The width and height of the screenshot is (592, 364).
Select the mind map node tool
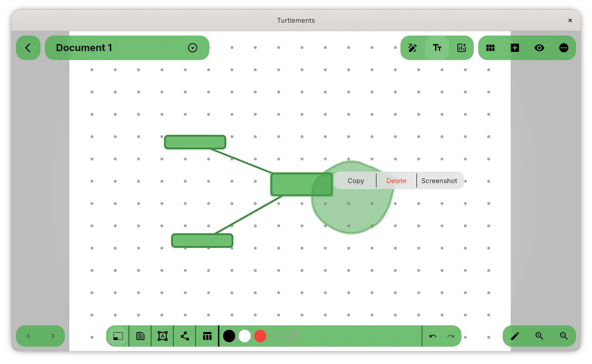[x=185, y=336]
